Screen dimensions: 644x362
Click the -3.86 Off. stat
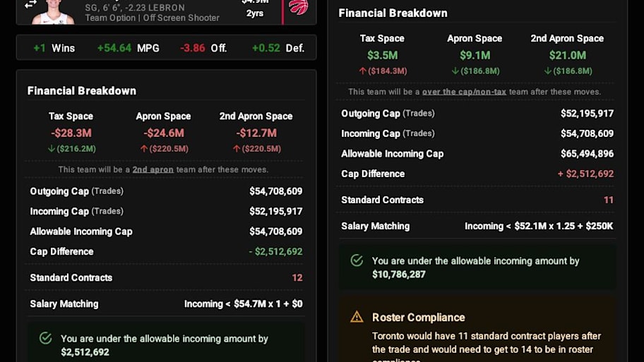[x=203, y=48]
